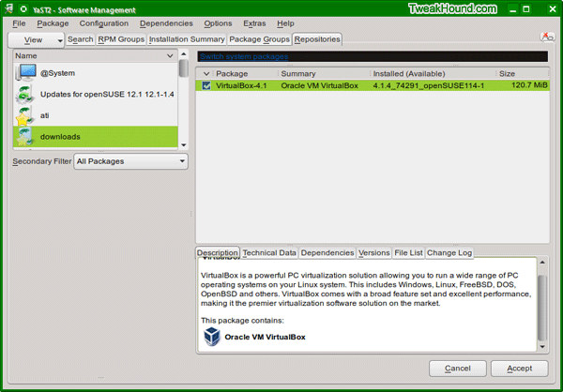
Task: Click the Package column header
Action: tap(246, 73)
